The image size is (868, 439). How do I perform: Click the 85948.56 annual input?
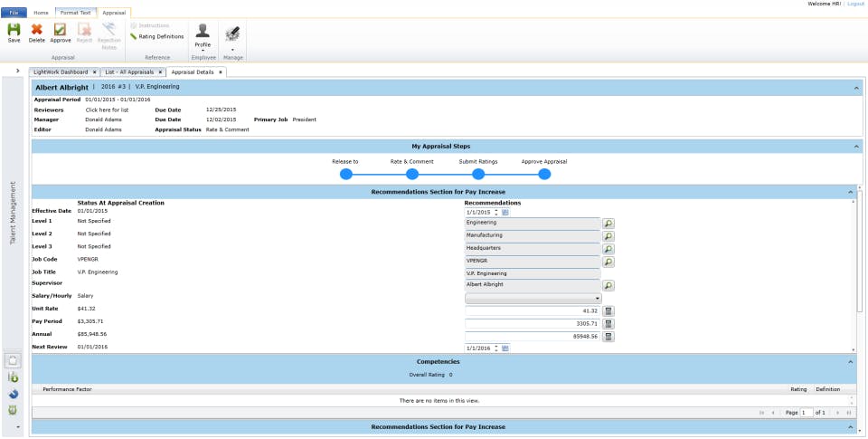(x=533, y=337)
